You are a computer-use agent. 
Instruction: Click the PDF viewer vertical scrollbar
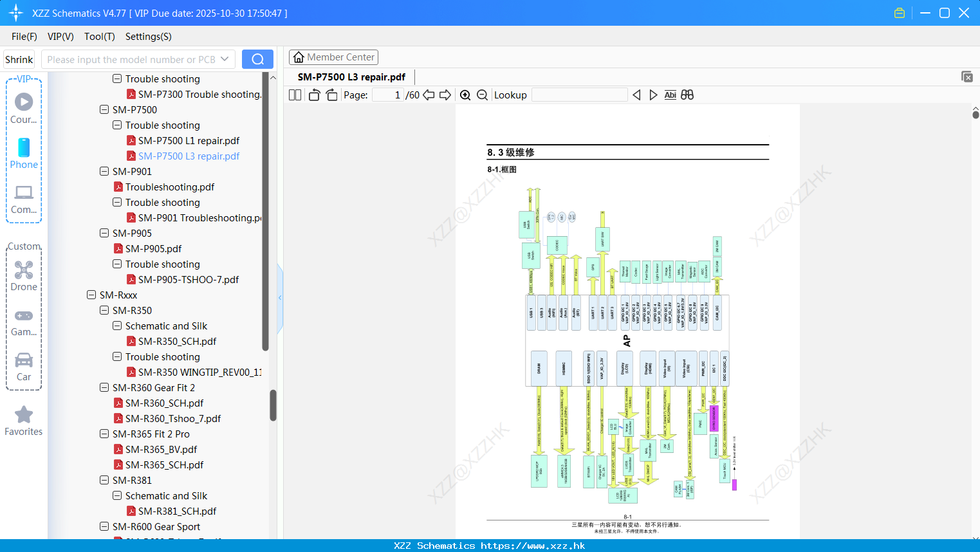coord(975,115)
